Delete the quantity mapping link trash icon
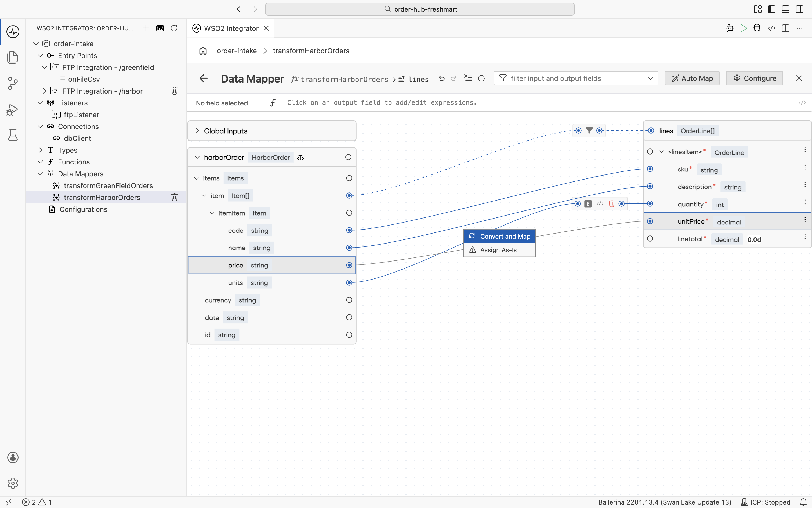This screenshot has height=508, width=812. [611, 204]
